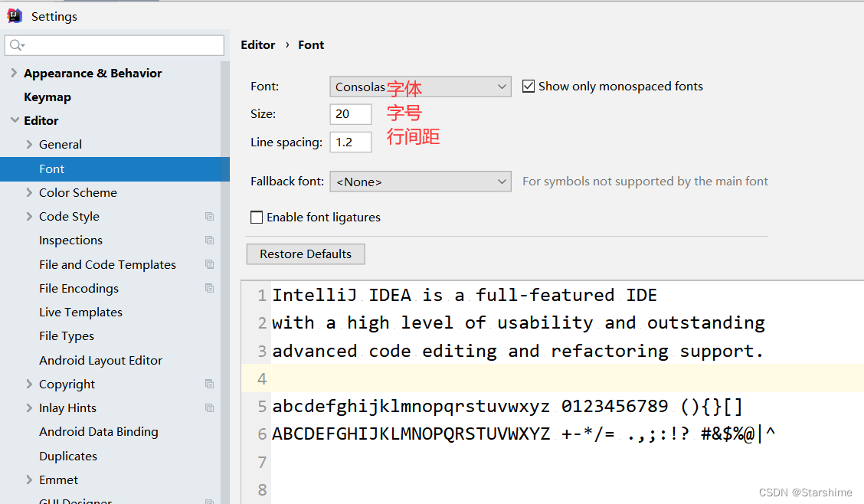Click the config icon beside Code Style
The width and height of the screenshot is (864, 504).
(x=209, y=216)
